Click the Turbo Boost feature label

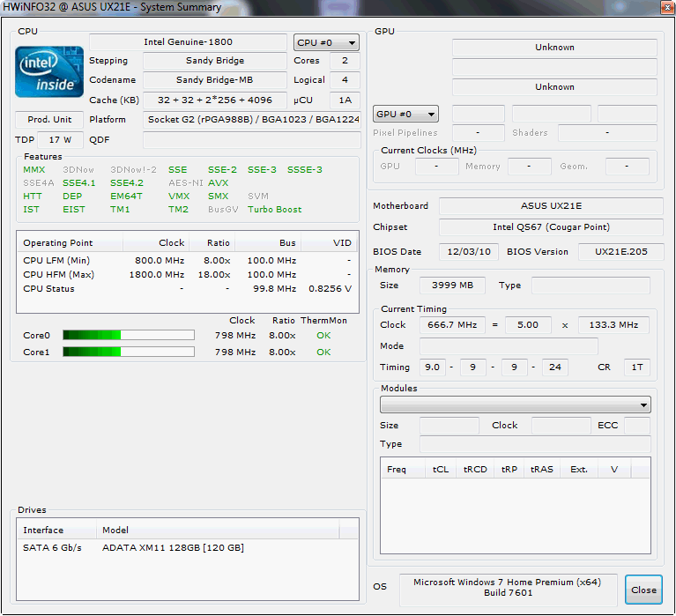(x=275, y=210)
